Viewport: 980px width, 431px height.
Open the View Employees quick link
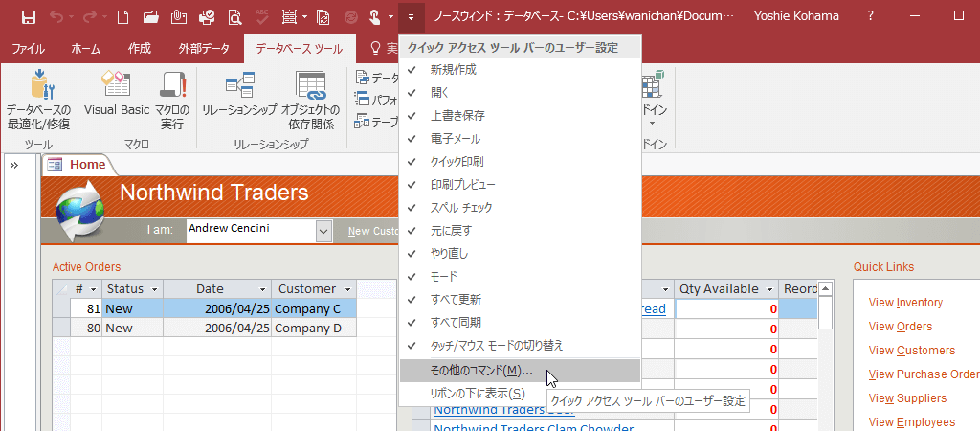tap(912, 422)
